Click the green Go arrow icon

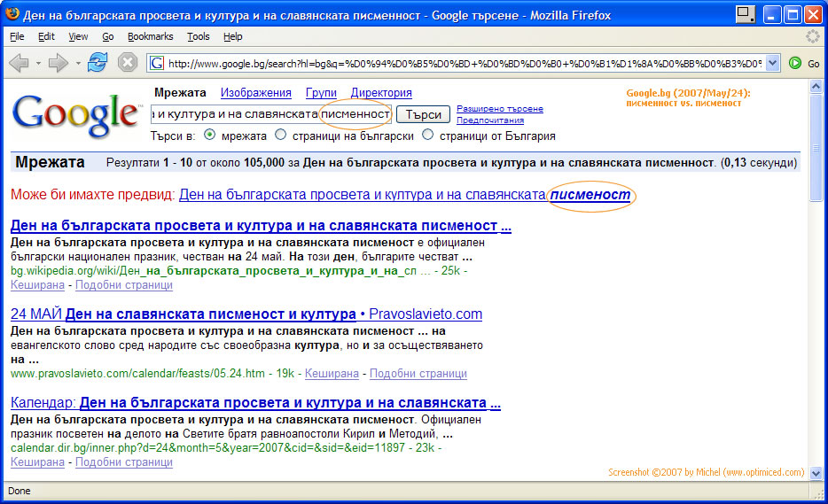coord(794,63)
